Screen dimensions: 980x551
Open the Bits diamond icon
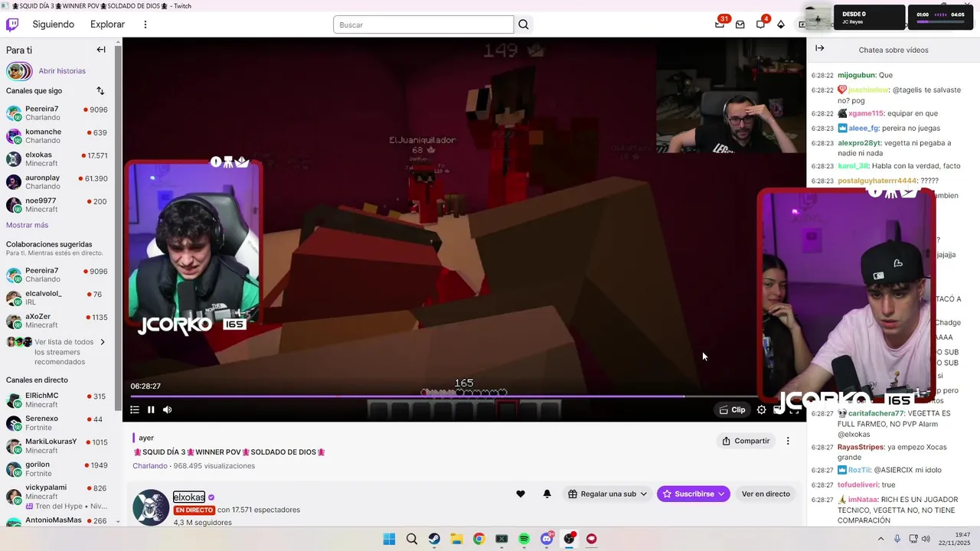[x=781, y=24]
